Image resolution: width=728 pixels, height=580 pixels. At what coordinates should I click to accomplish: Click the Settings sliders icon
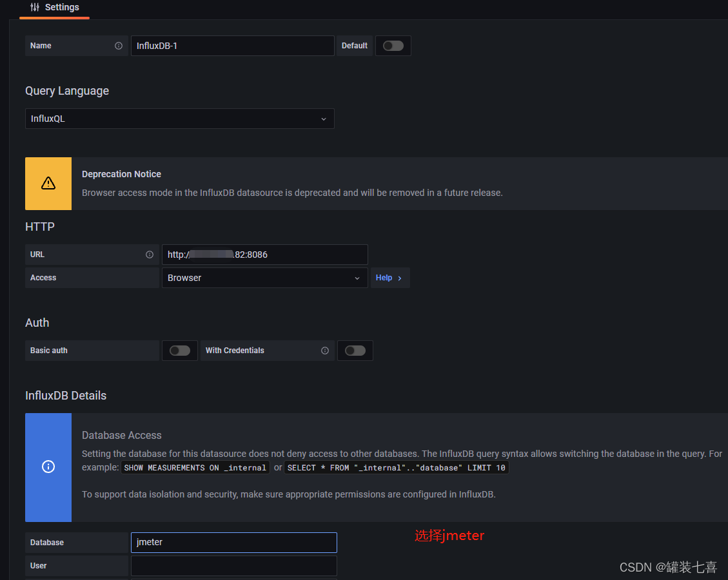[x=35, y=8]
